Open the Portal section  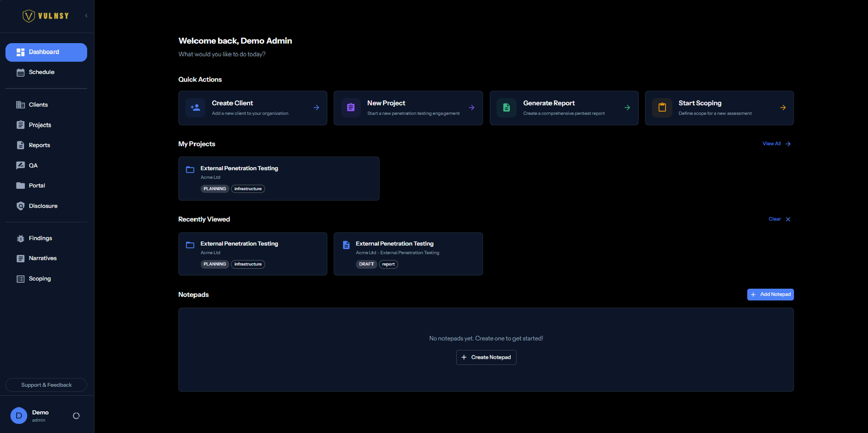(46, 186)
